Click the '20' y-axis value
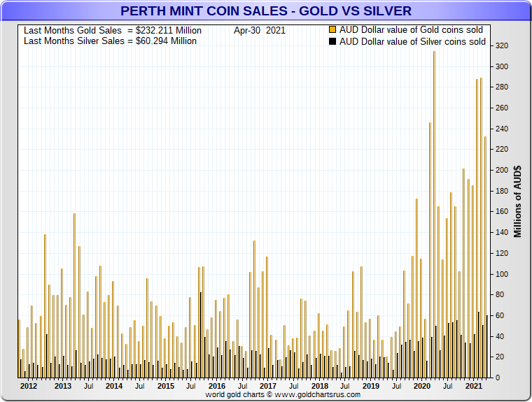The image size is (532, 402). [x=500, y=357]
